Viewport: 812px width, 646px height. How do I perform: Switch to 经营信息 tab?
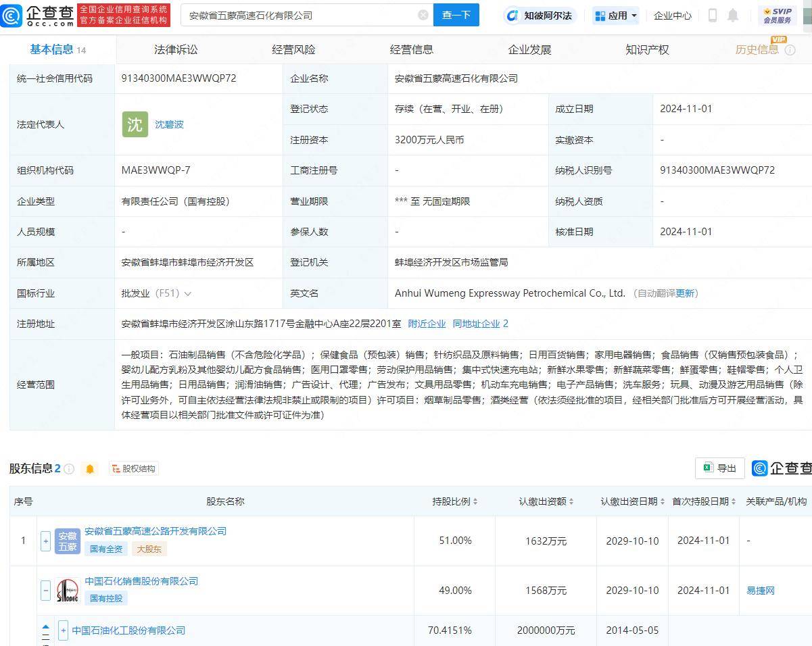click(412, 49)
